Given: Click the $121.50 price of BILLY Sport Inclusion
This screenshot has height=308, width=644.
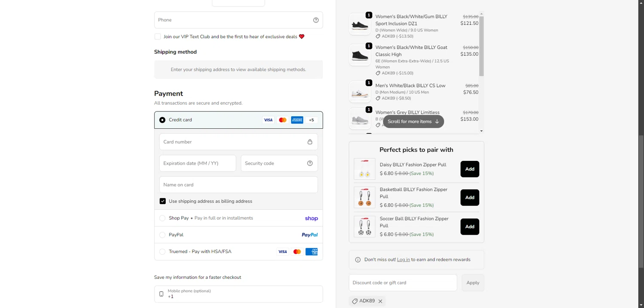Looking at the screenshot, I should point(469,24).
